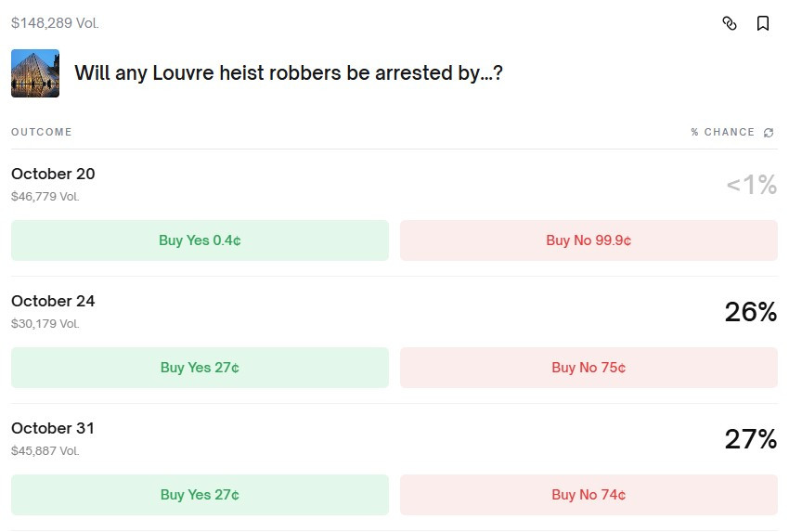The image size is (789, 532).
Task: Select the October 31 outcome row
Action: click(53, 428)
